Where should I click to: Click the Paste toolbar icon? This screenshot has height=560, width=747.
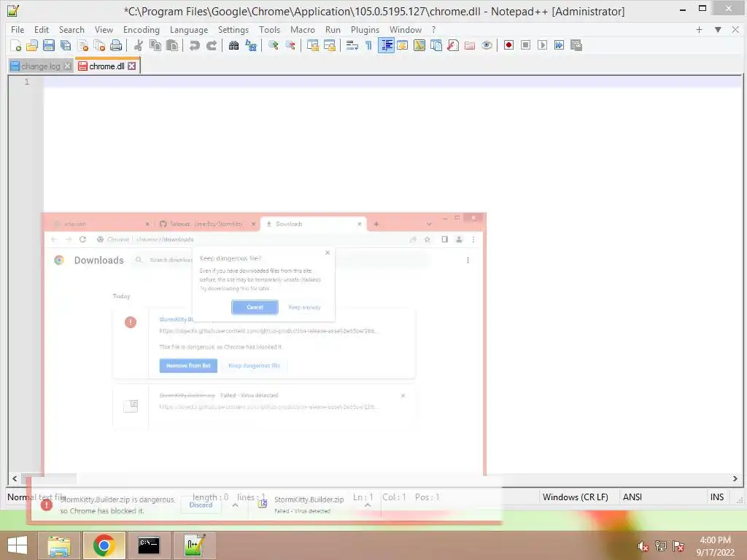(x=172, y=45)
